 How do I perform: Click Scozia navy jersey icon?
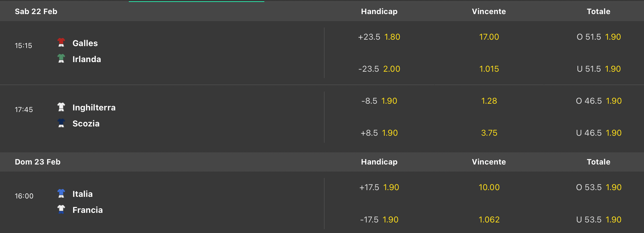point(61,123)
